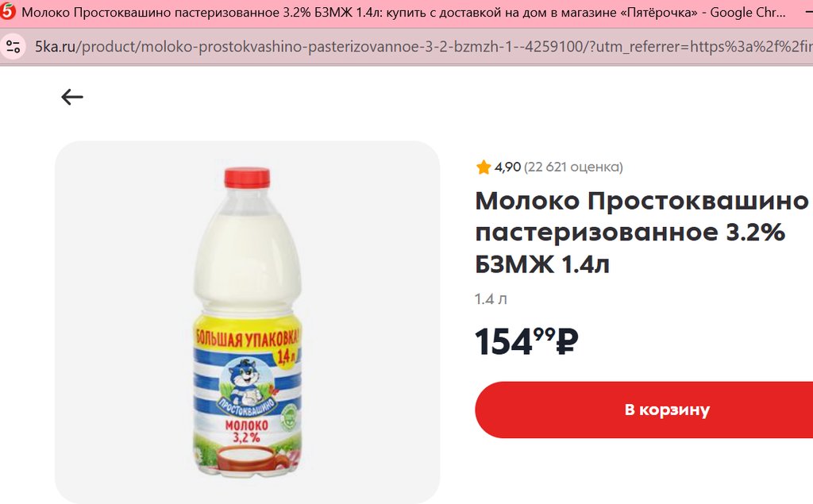
Task: Open the 22 621 оценка reviews link
Action: tap(573, 167)
